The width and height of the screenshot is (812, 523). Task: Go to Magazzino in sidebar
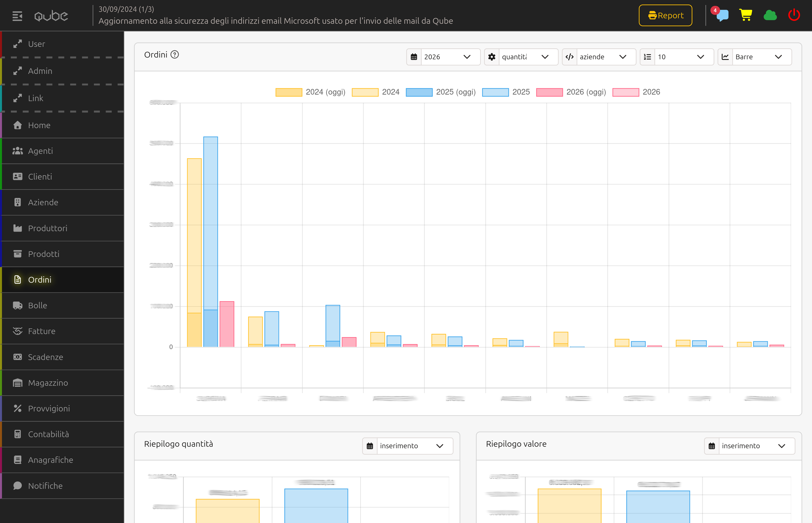[x=48, y=383]
